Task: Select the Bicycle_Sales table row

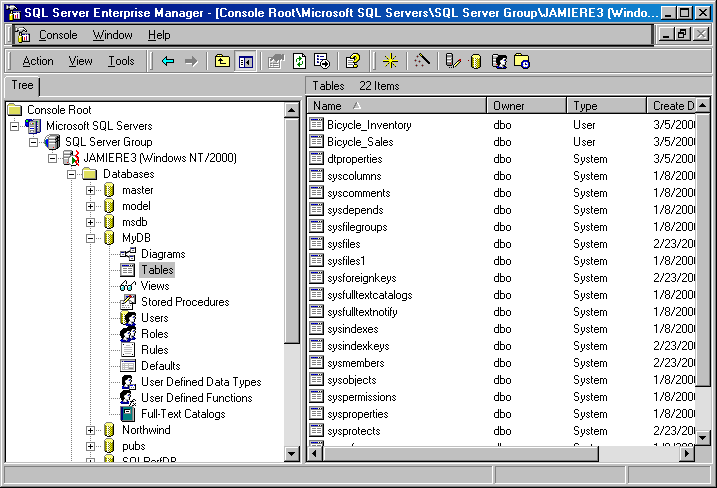Action: coord(502,142)
